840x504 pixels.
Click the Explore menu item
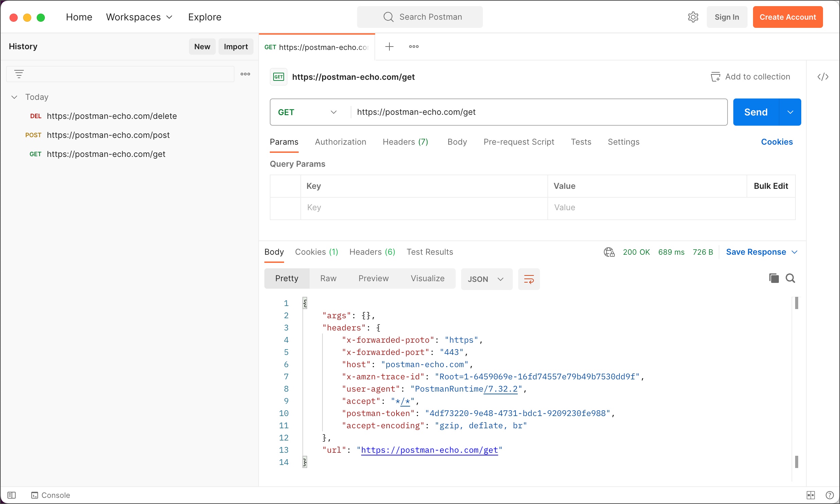click(205, 17)
